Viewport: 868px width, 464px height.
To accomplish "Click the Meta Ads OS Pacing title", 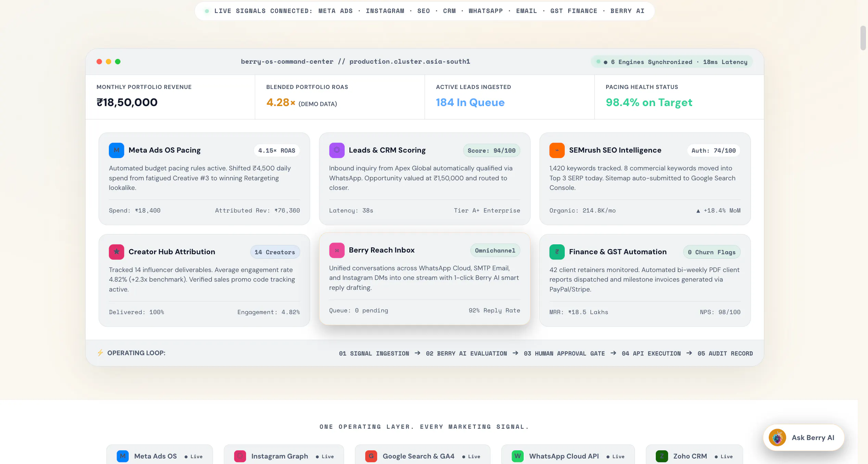I will pos(165,150).
